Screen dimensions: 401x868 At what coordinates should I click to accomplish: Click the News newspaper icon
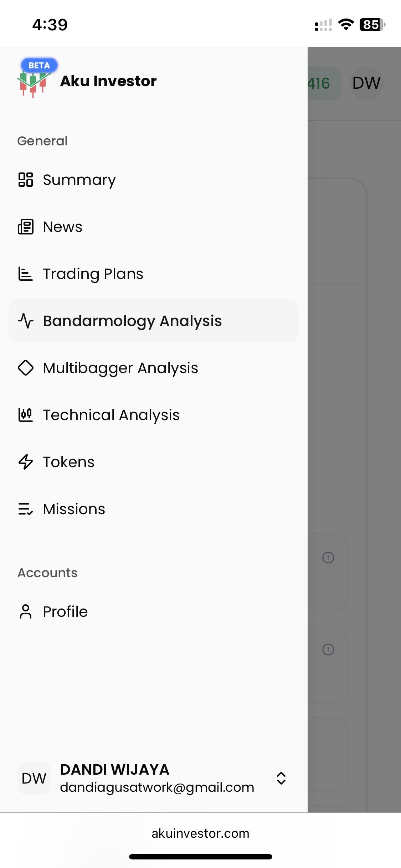click(x=26, y=227)
